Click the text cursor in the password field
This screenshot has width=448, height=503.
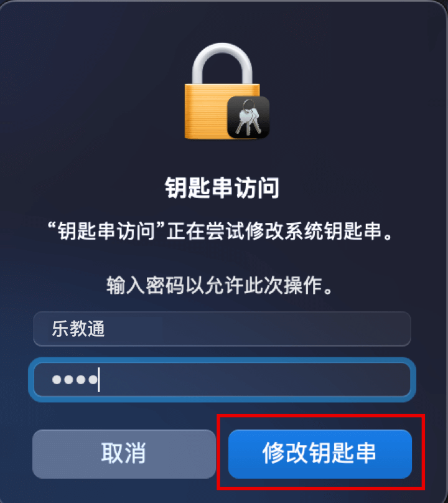tap(99, 380)
